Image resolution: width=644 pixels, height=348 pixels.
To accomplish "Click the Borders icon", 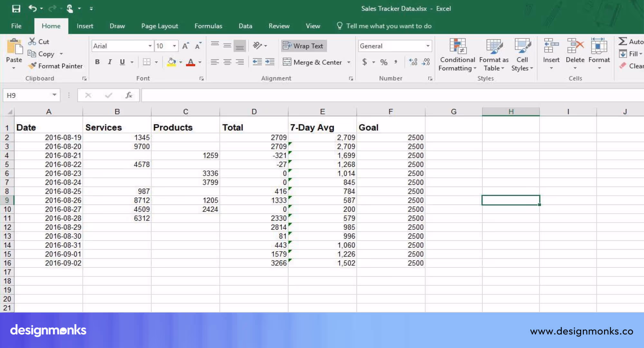I will pos(147,62).
